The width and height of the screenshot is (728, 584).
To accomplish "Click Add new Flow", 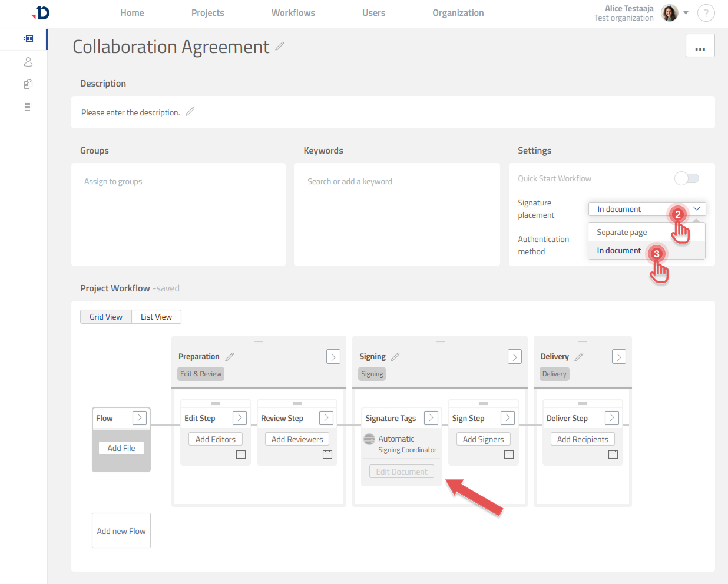I will click(121, 530).
